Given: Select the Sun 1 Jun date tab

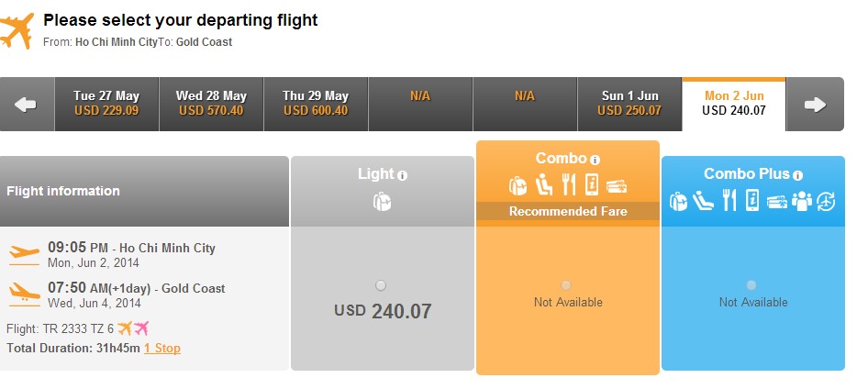Looking at the screenshot, I should pyautogui.click(x=629, y=104).
